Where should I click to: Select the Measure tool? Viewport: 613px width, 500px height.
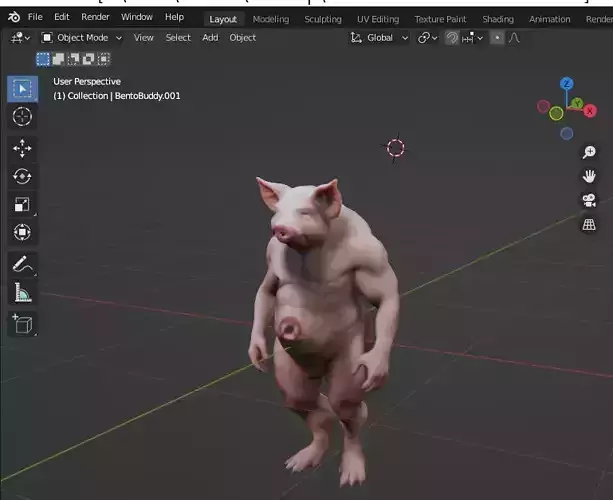point(23,292)
